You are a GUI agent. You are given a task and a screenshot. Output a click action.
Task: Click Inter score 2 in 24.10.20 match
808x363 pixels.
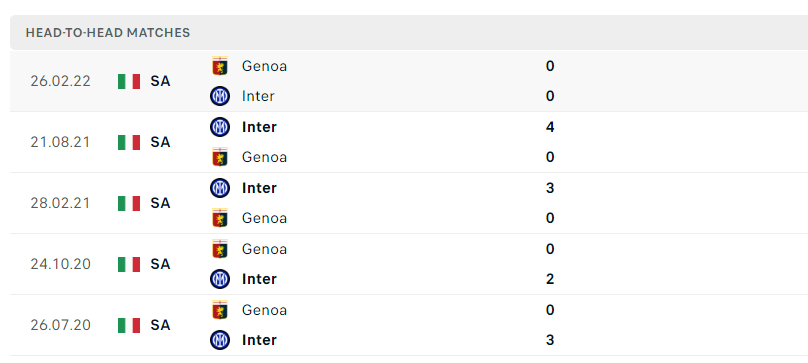pos(550,279)
